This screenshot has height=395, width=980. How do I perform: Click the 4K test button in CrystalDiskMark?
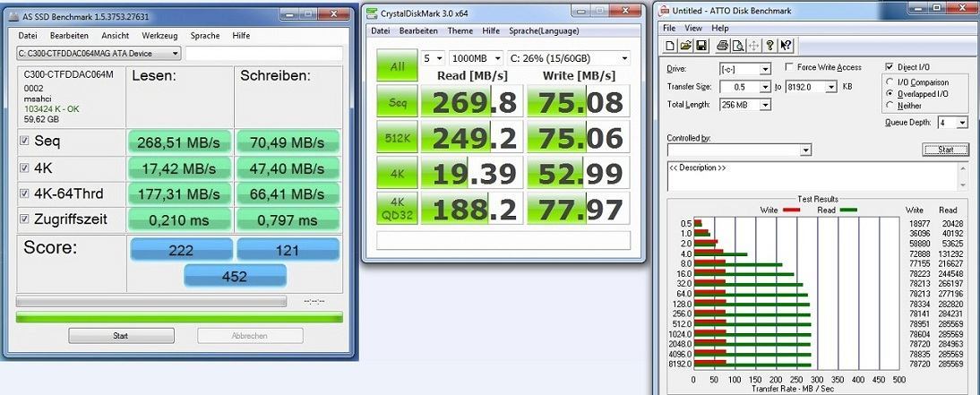click(x=397, y=173)
